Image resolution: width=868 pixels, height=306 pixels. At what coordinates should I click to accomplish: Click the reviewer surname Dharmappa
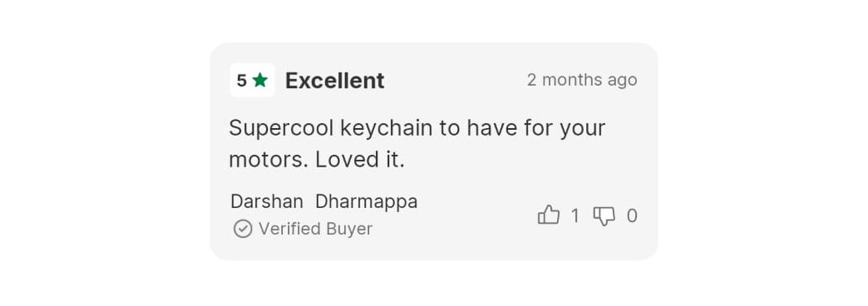point(366,201)
